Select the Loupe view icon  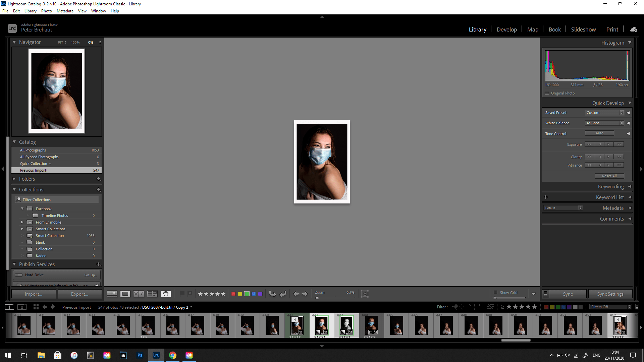pyautogui.click(x=125, y=294)
